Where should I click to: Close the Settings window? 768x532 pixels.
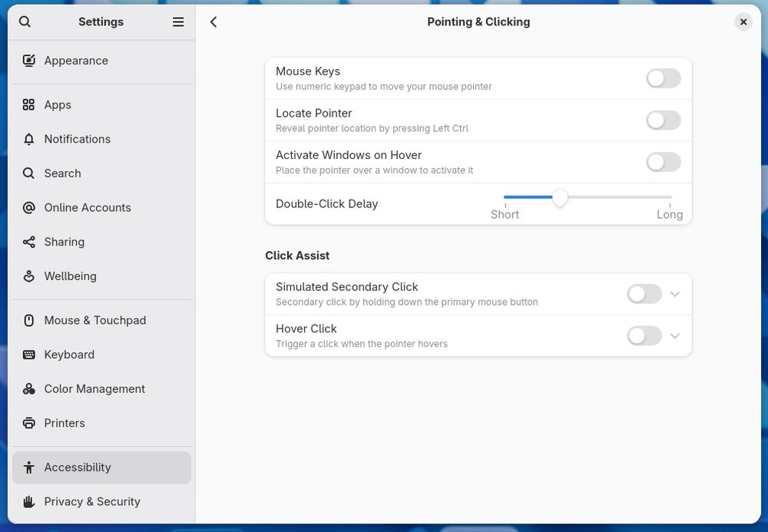point(743,21)
